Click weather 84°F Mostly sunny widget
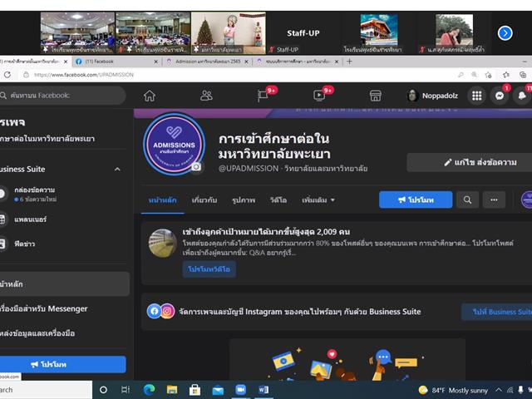 [454, 390]
